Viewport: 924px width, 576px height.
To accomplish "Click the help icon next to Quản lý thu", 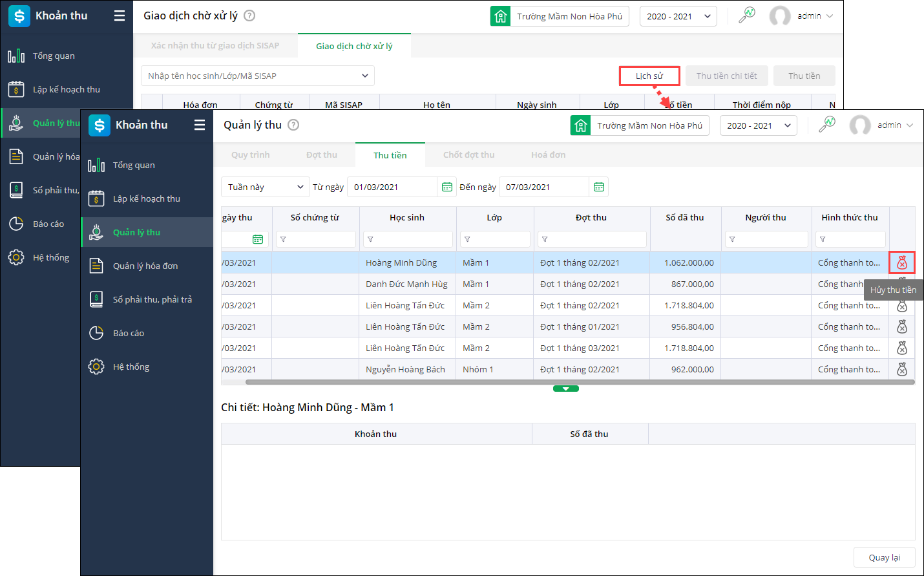I will tap(293, 125).
